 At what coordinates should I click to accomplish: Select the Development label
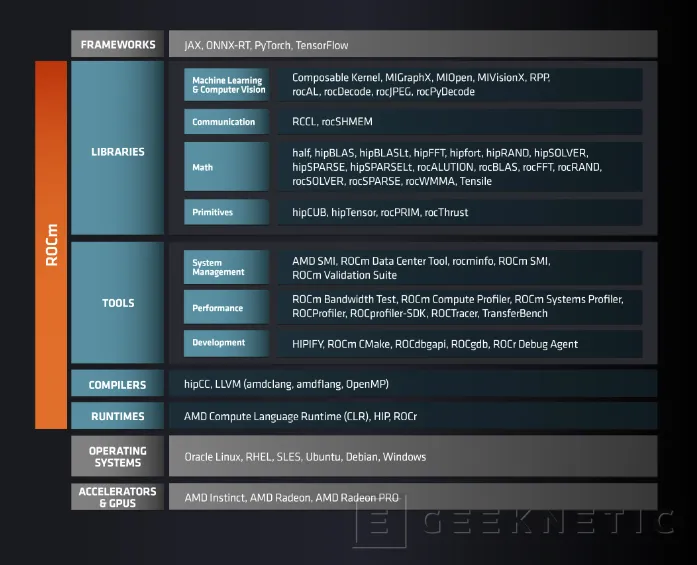(x=227, y=343)
